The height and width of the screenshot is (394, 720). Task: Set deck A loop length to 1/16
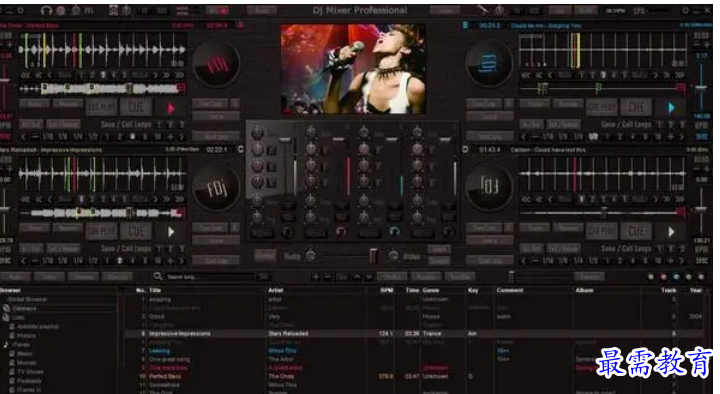47,137
